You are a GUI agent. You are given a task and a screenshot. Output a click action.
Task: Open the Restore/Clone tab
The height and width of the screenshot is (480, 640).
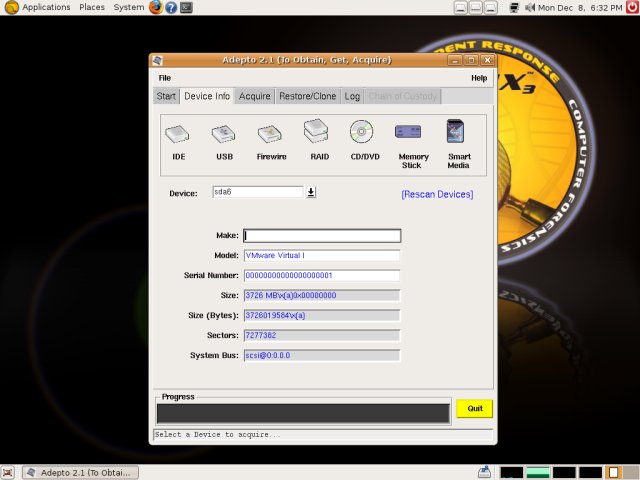[308, 96]
